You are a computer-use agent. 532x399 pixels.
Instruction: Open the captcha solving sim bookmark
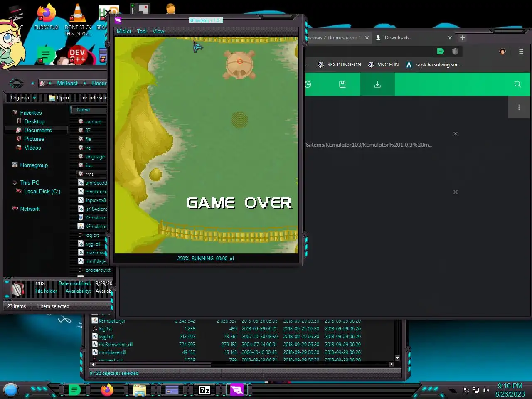[434, 65]
